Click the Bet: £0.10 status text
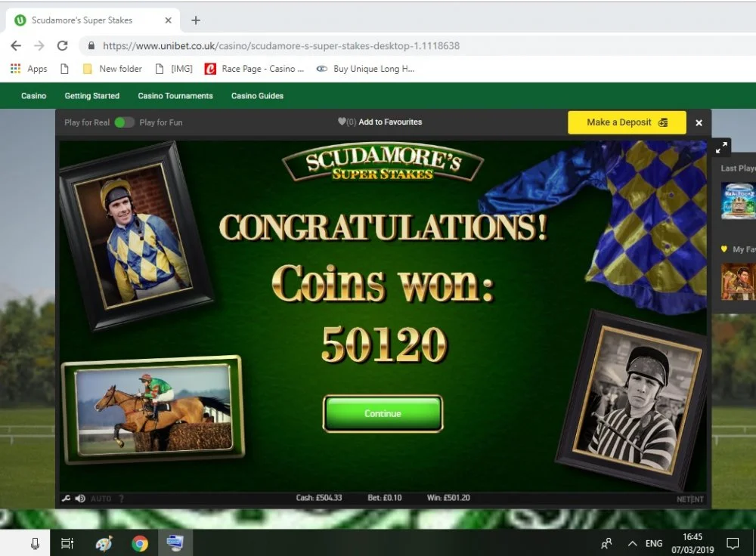 pyautogui.click(x=385, y=498)
